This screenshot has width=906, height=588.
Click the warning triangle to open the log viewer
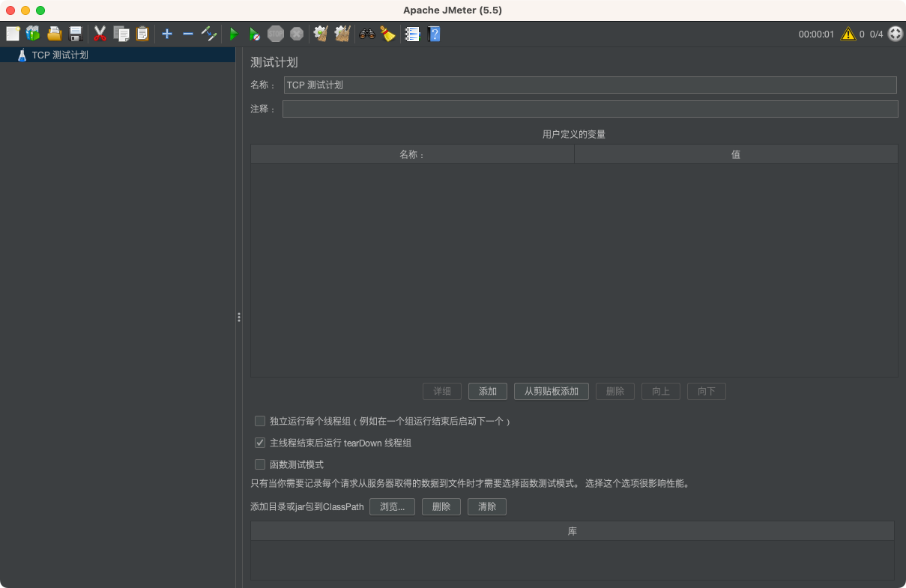[849, 34]
